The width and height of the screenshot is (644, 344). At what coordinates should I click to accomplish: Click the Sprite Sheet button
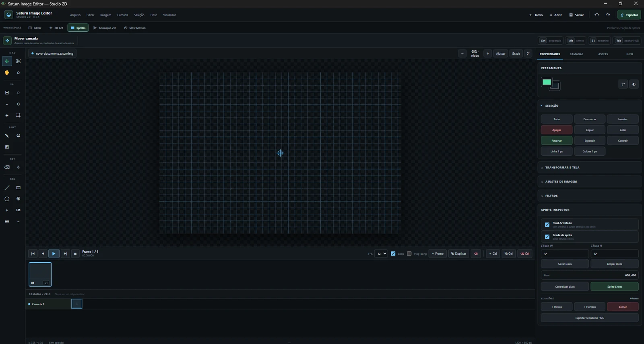pyautogui.click(x=614, y=286)
